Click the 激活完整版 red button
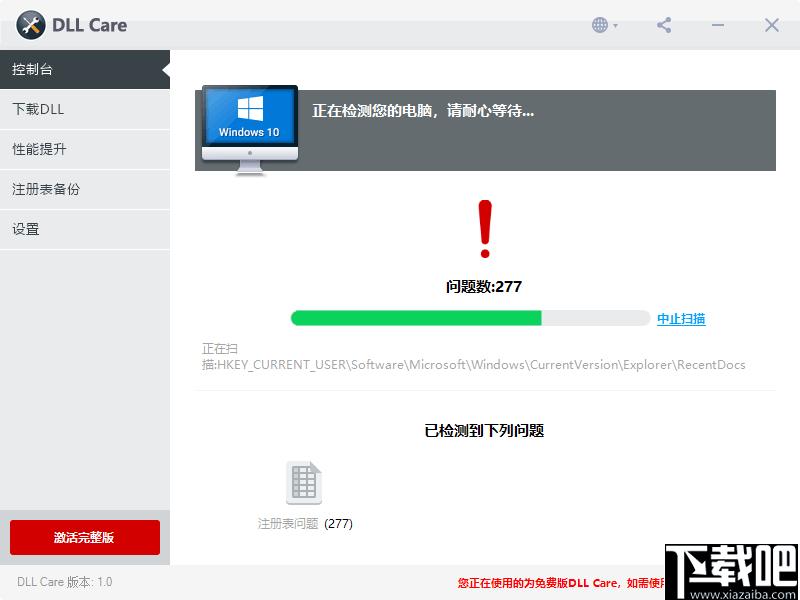The width and height of the screenshot is (800, 600). pos(85,537)
